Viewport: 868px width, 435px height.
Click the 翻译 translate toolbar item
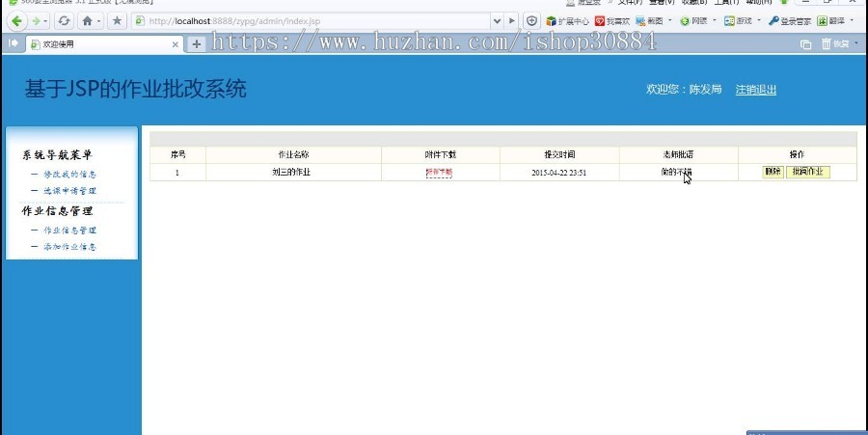pos(831,21)
